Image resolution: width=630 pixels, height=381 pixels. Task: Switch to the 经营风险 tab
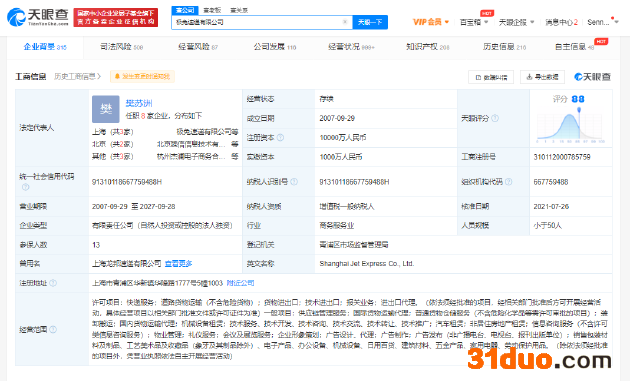pos(198,47)
